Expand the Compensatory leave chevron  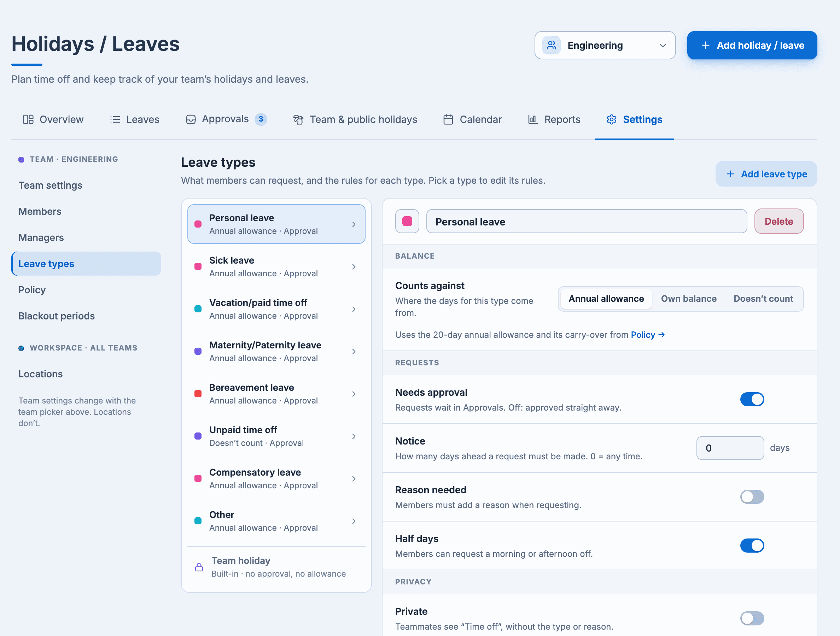[x=354, y=479]
